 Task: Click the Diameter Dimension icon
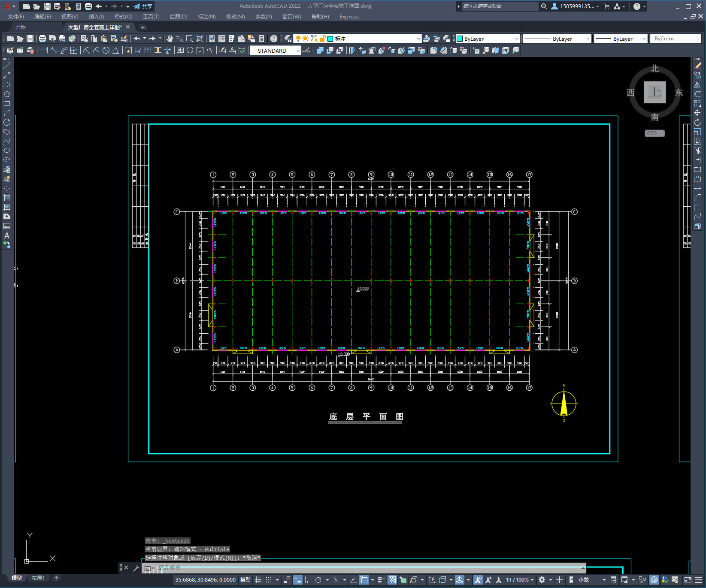pyautogui.click(x=106, y=50)
